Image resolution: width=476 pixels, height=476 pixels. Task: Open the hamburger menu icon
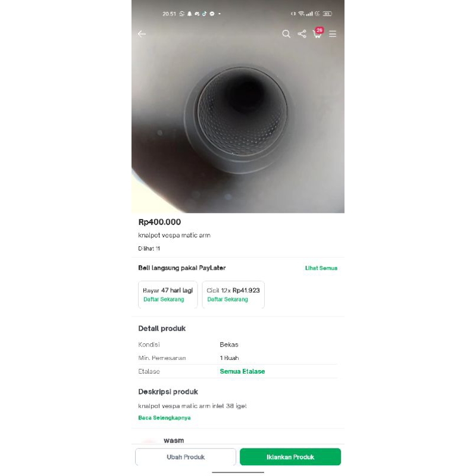pos(333,34)
